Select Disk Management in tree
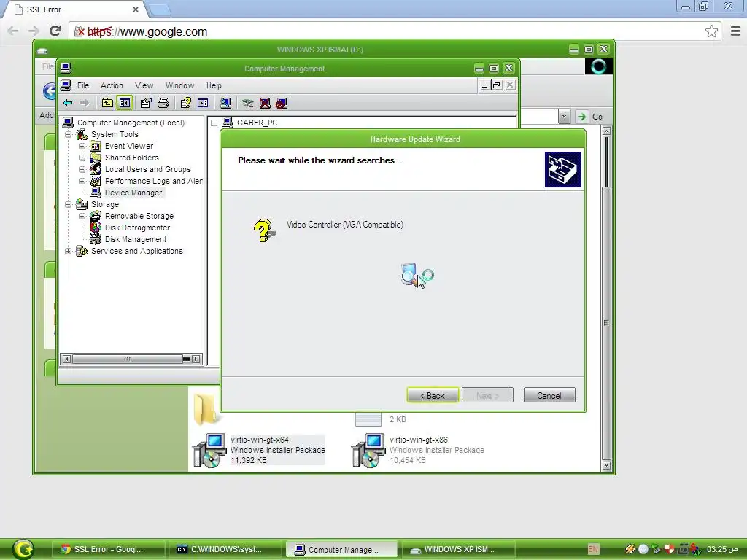The width and height of the screenshot is (747, 560). tap(136, 239)
